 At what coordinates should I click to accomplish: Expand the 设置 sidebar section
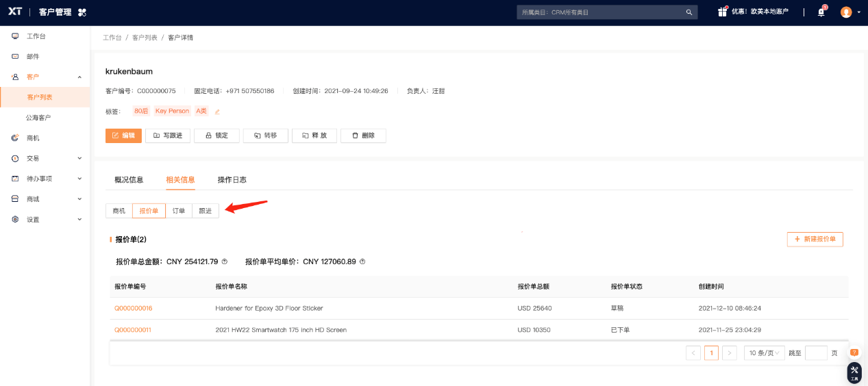pos(79,220)
